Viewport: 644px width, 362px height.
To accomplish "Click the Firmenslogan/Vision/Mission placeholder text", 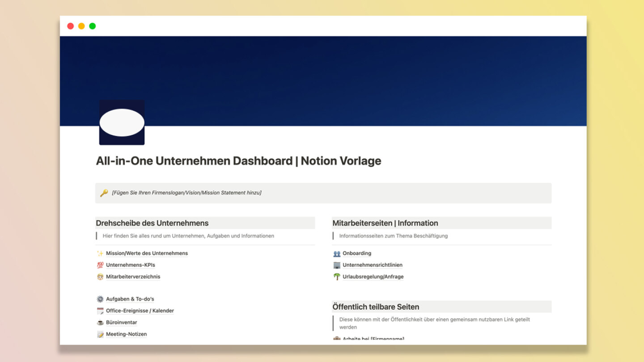I will (x=186, y=193).
